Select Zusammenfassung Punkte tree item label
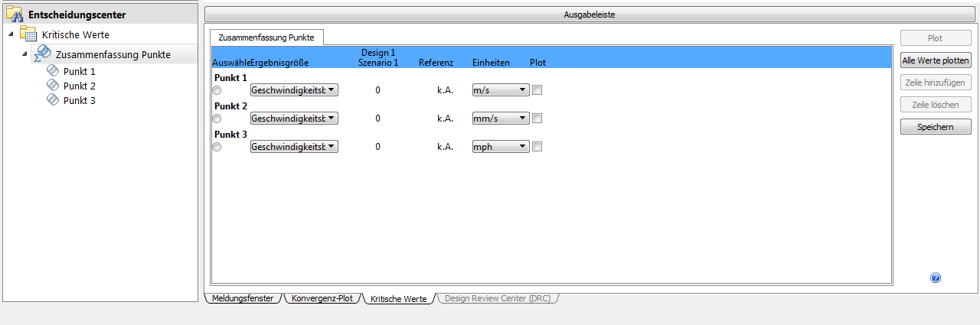This screenshot has width=980, height=325. [x=113, y=54]
